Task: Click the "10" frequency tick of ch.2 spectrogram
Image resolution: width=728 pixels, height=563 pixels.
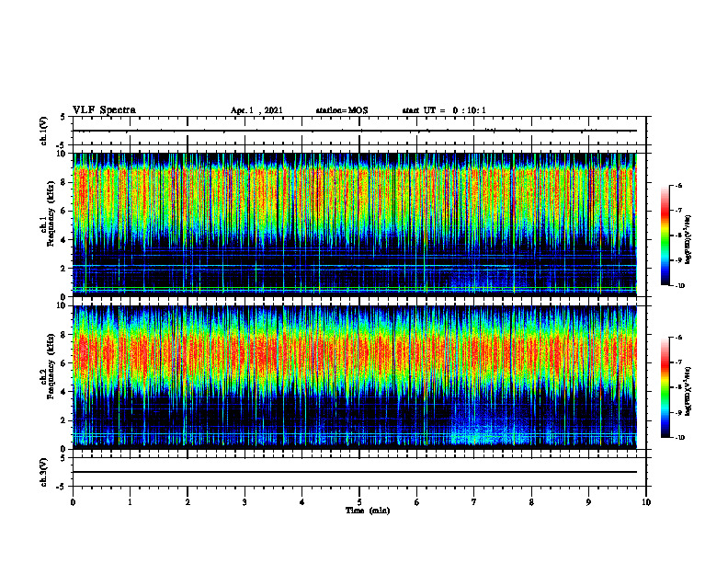Action: click(x=63, y=305)
